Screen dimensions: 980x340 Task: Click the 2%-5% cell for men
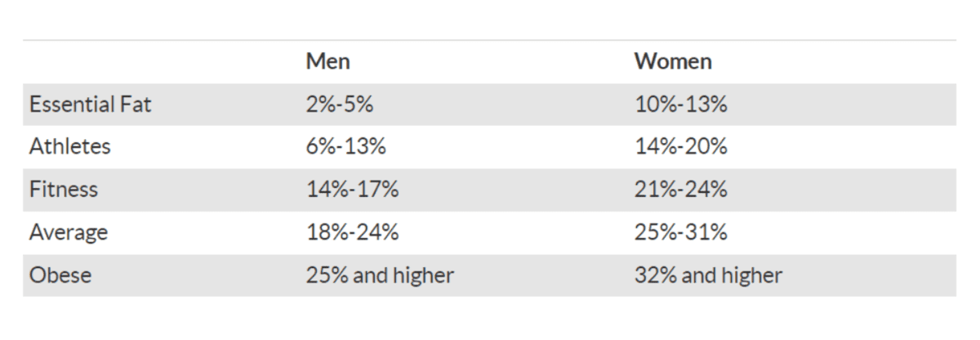click(x=340, y=105)
